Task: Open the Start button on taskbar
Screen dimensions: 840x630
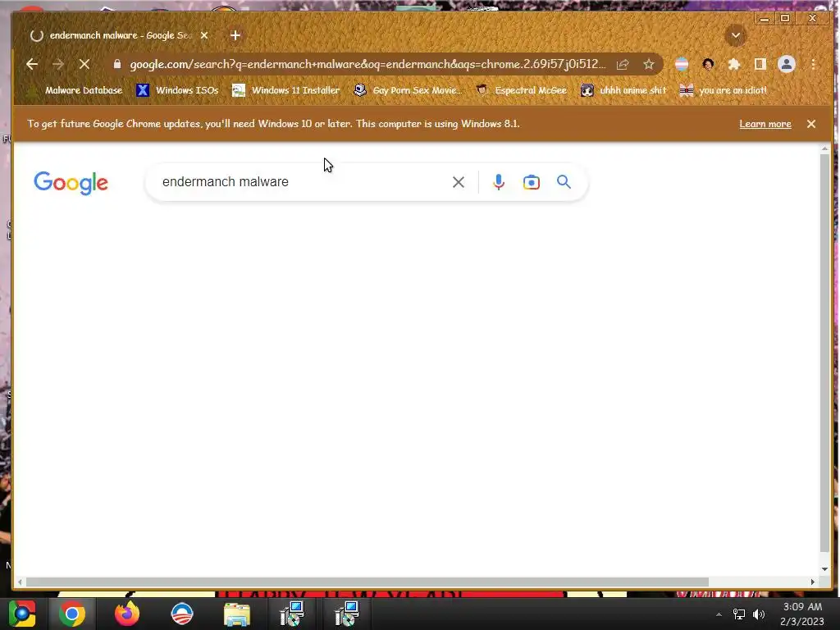Action: (x=22, y=614)
